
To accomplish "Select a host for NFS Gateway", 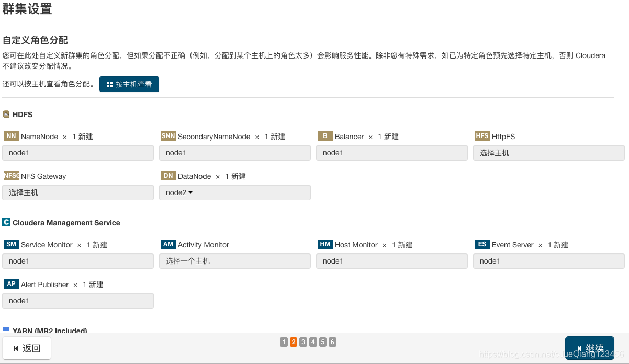I will tap(78, 192).
